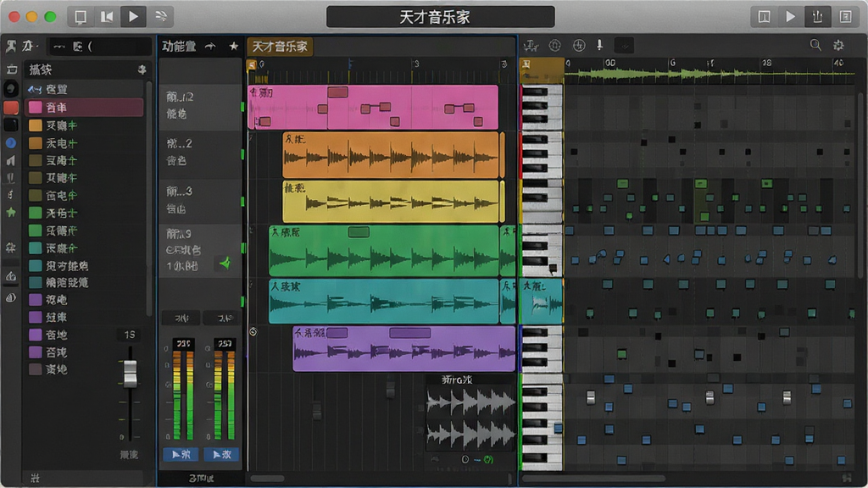Click the first circular icon in piano roll toolbar
Image resolution: width=868 pixels, height=488 pixels.
(554, 46)
